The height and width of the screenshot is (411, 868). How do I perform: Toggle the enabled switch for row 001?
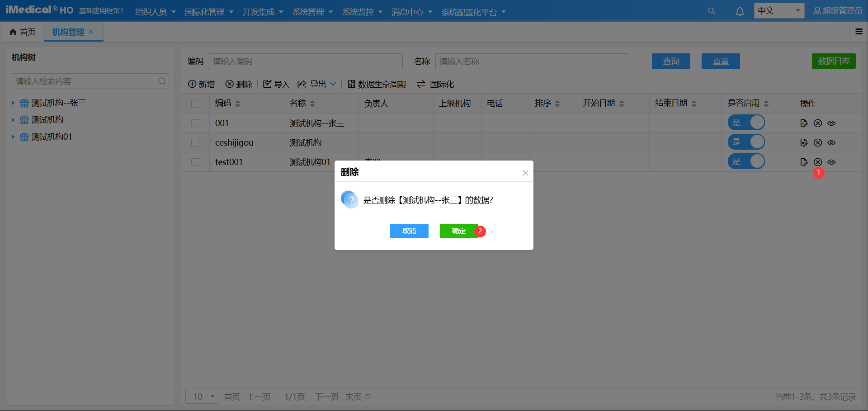[x=746, y=123]
